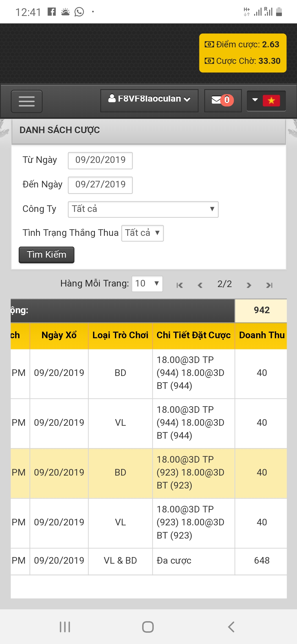Image resolution: width=297 pixels, height=644 pixels.
Task: Open Android recent apps icon
Action: (65, 627)
